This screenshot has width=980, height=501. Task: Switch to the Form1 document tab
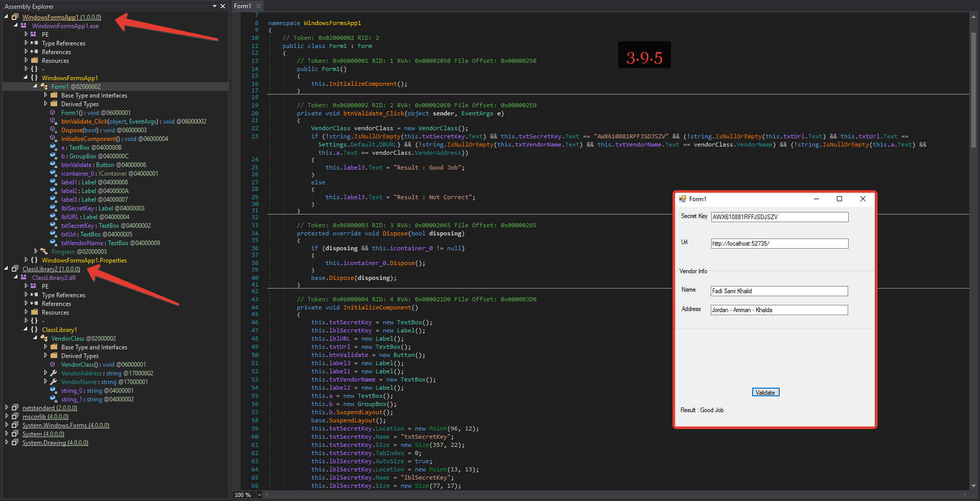[243, 6]
